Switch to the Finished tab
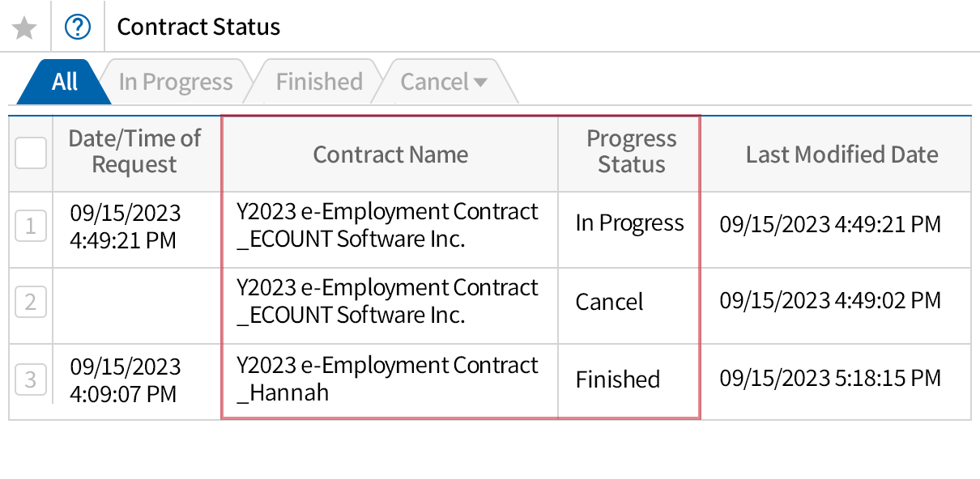Viewport: 980px width, 479px height. (318, 81)
